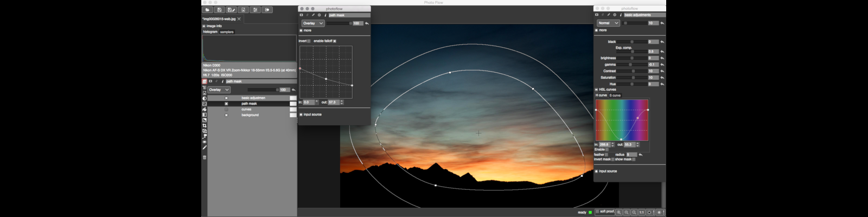This screenshot has width=868, height=217.
Task: Click the zoom in magnifier icon
Action: pyautogui.click(x=619, y=212)
